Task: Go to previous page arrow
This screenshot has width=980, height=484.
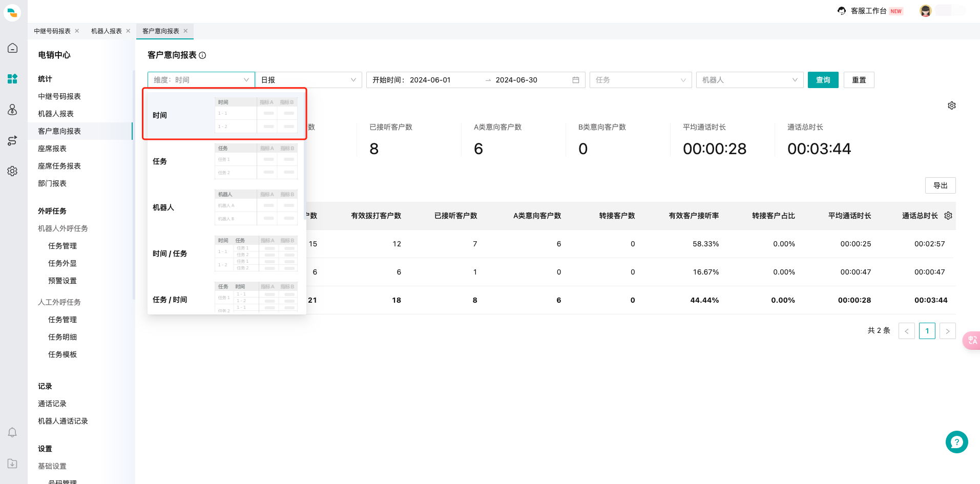Action: tap(907, 331)
